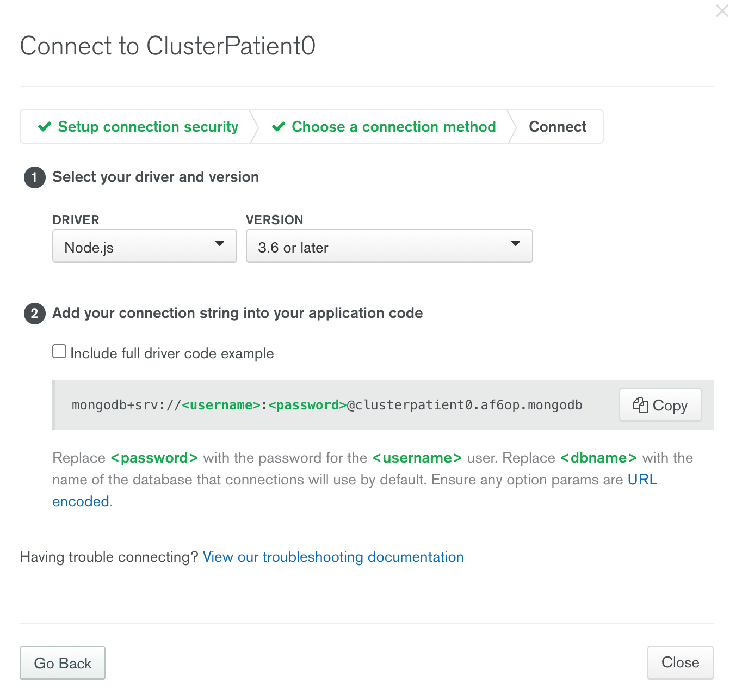The height and width of the screenshot is (700, 742).
Task: Click the Setup connection security checkmark icon
Action: (45, 127)
